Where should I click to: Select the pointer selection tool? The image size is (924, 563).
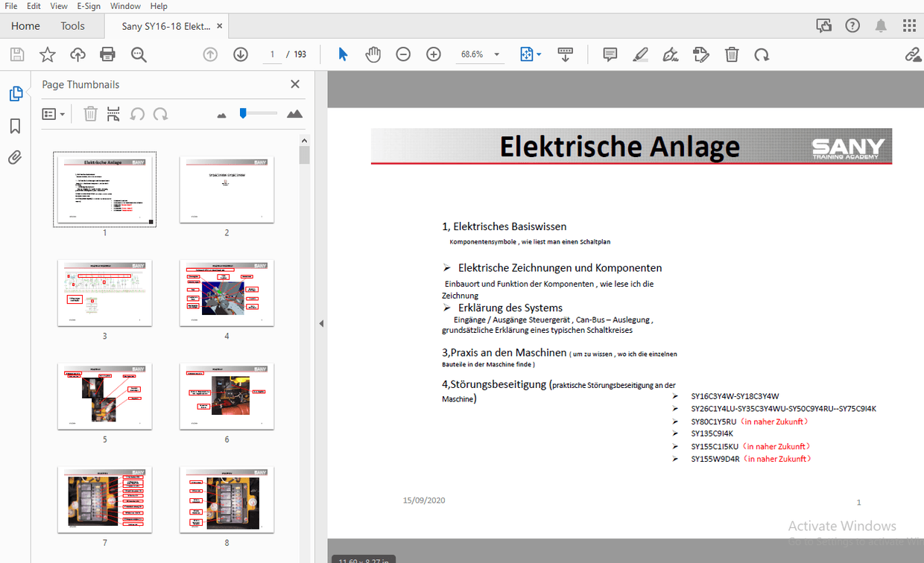(x=342, y=54)
